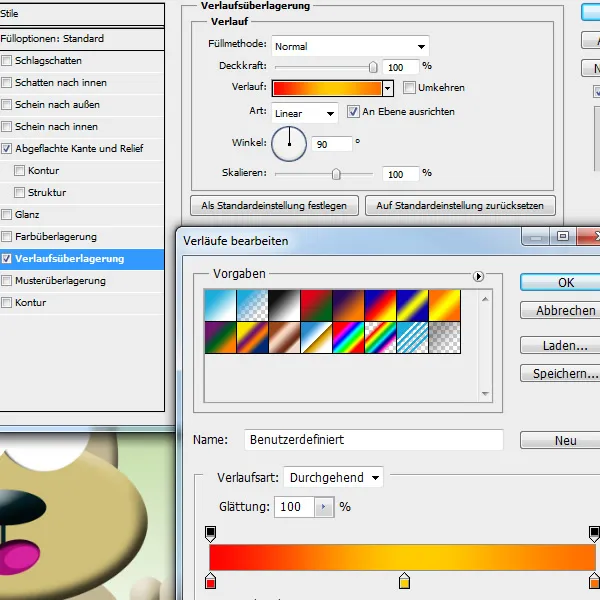Image resolution: width=600 pixels, height=600 pixels.
Task: Click the Laden... button
Action: tap(560, 345)
